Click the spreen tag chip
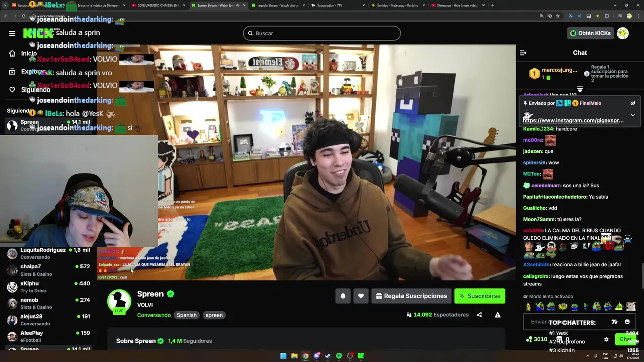This screenshot has width=644, height=362. coord(214,315)
